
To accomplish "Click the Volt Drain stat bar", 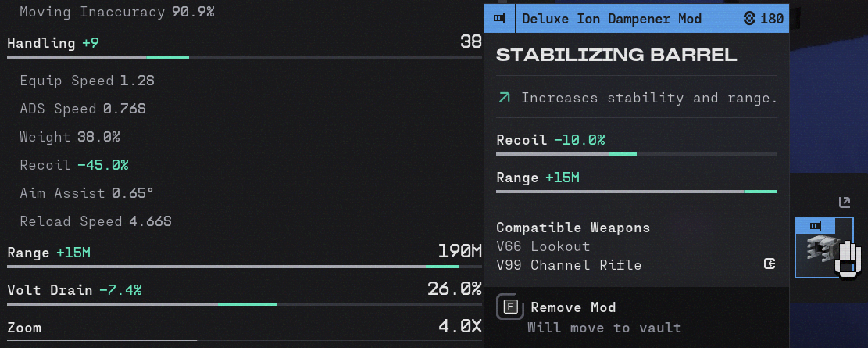I will click(244, 304).
